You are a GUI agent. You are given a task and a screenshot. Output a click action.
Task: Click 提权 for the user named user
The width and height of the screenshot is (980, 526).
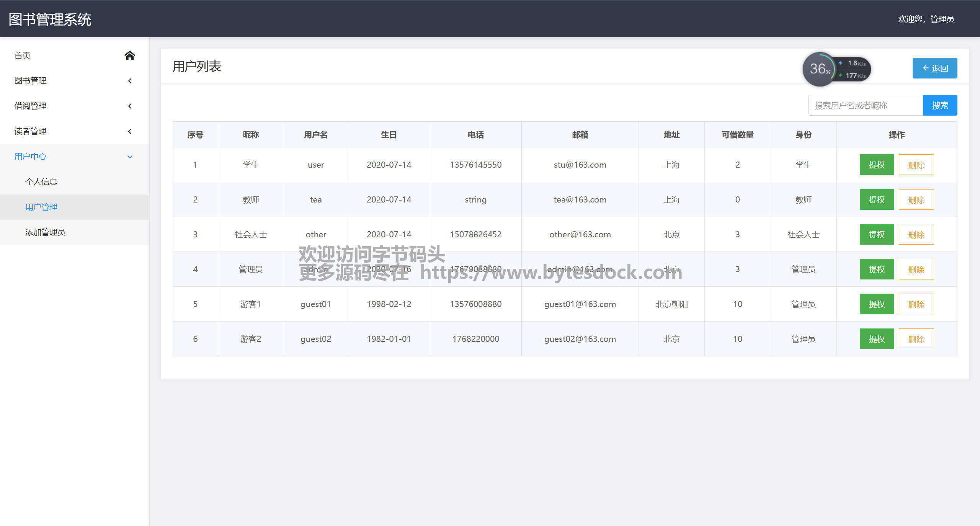tap(876, 165)
